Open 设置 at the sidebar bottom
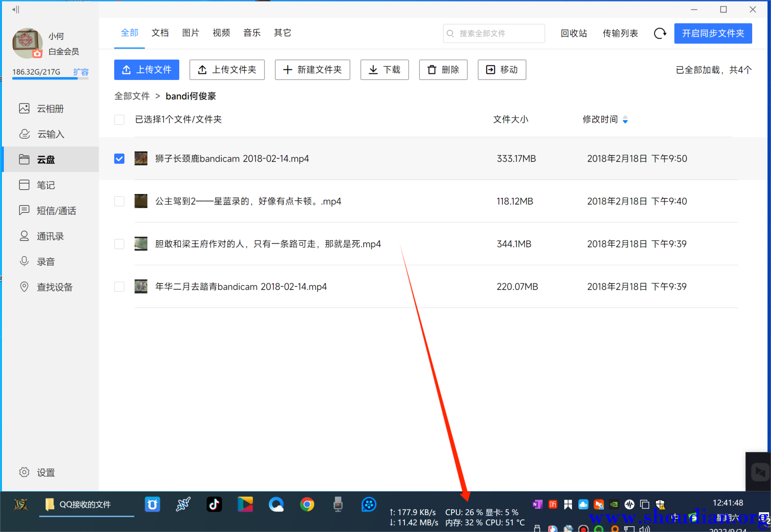This screenshot has width=771, height=532. 37,472
